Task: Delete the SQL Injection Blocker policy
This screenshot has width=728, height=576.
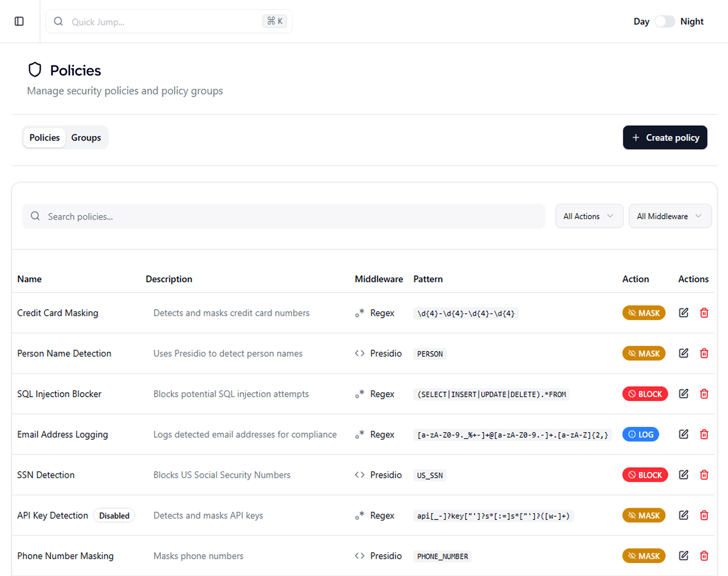Action: click(704, 393)
